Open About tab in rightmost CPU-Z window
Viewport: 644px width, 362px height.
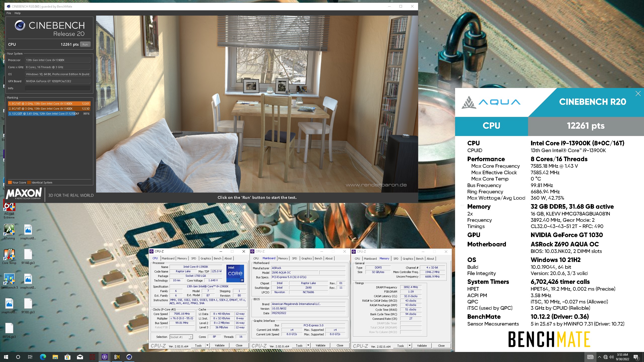click(430, 259)
